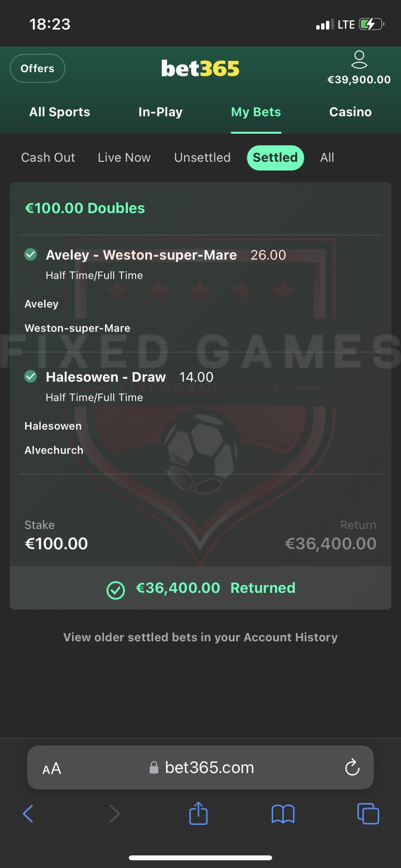
Task: Tap the Returned green checkmark circle
Action: point(116,590)
